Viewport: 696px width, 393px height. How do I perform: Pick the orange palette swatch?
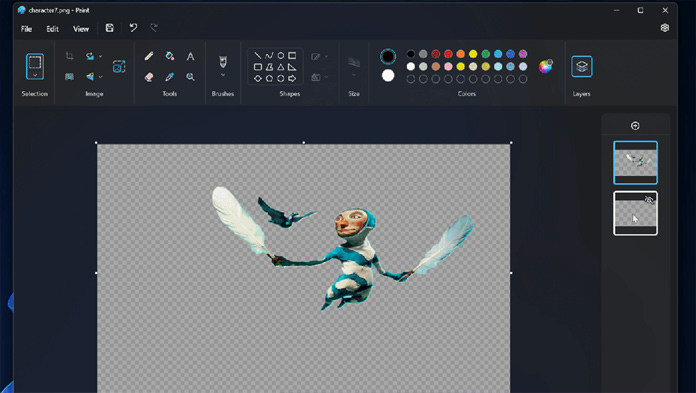point(461,54)
